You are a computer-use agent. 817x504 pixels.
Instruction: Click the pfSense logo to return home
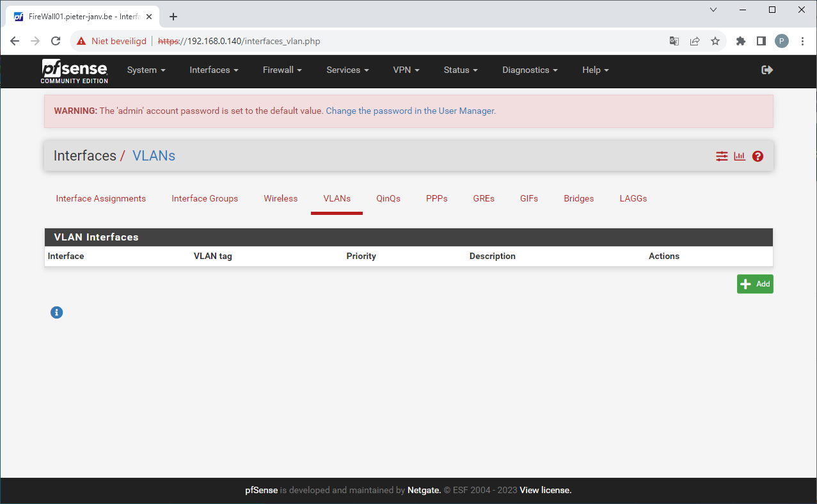pos(74,70)
